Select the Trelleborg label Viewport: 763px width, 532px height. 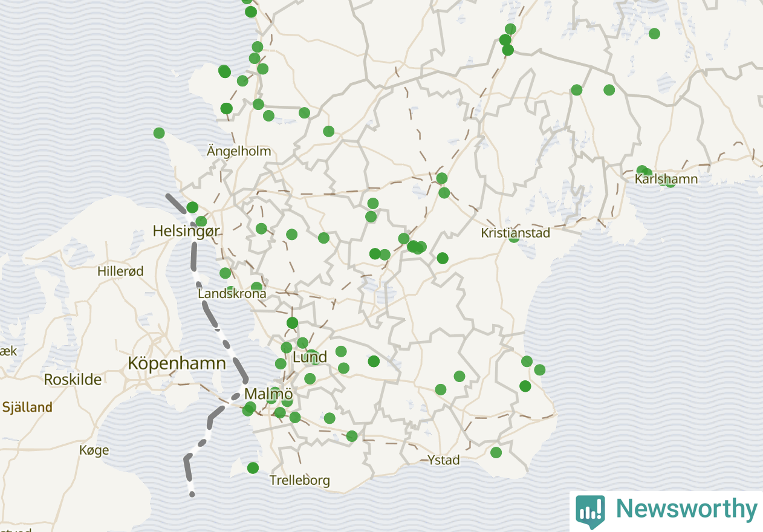click(300, 481)
